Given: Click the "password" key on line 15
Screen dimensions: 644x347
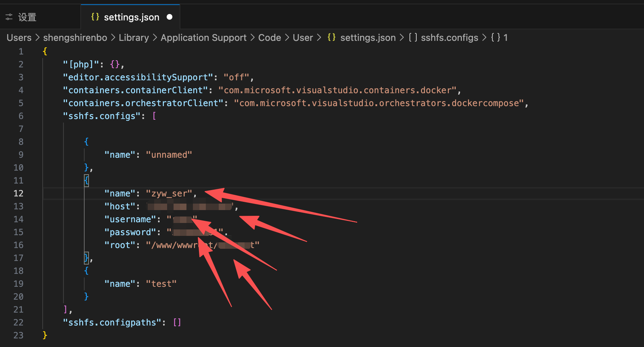Looking at the screenshot, I should pos(130,232).
